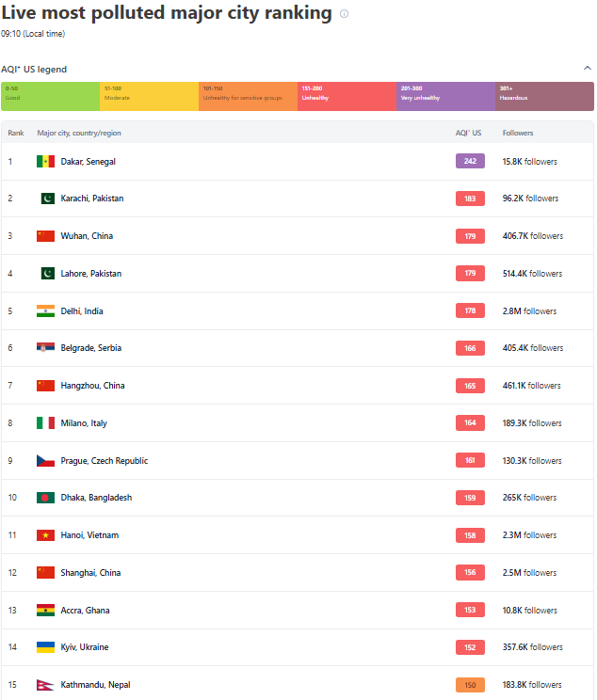Viewport: 597px width, 700px height.
Task: Click the Ghana flag icon
Action: 45,611
